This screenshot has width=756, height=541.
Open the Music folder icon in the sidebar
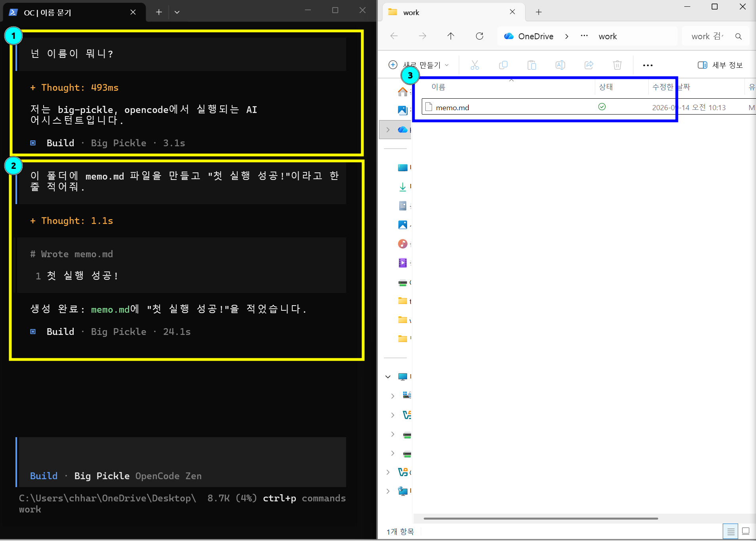click(x=402, y=244)
